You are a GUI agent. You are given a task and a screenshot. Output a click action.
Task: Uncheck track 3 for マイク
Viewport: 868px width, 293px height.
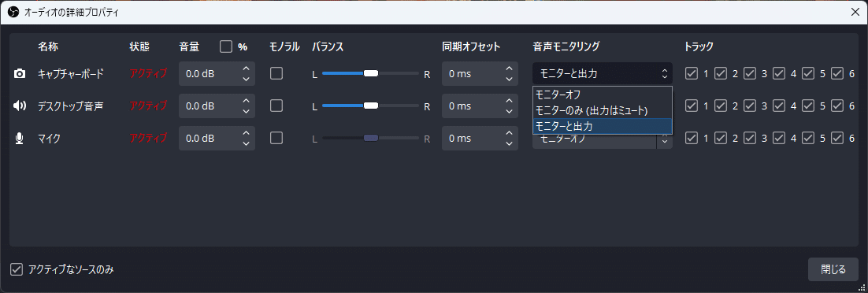(x=750, y=139)
